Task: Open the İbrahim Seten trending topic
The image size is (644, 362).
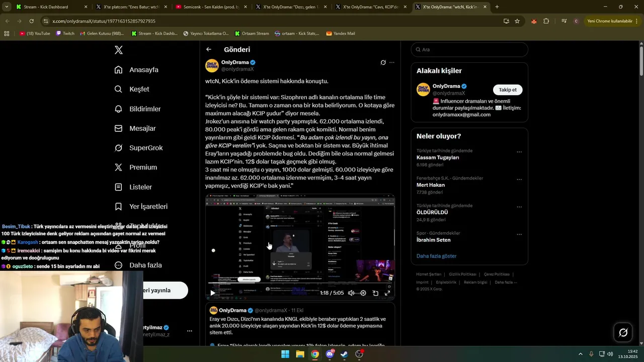Action: (x=433, y=240)
